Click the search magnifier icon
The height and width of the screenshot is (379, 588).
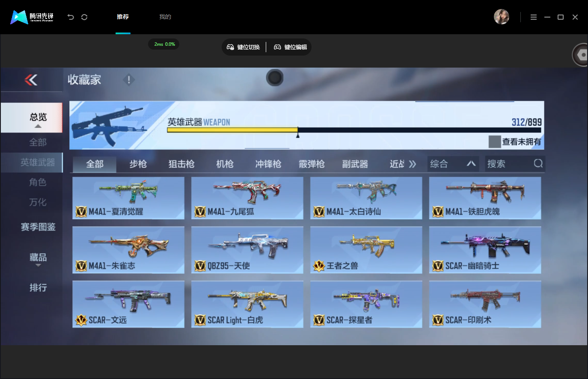pos(538,163)
